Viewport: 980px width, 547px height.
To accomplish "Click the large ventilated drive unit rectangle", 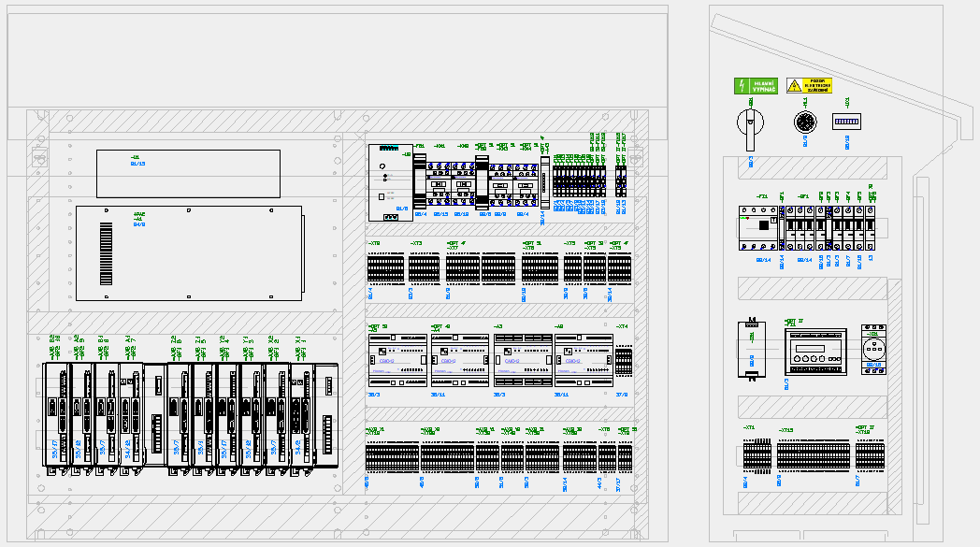I will (x=188, y=253).
